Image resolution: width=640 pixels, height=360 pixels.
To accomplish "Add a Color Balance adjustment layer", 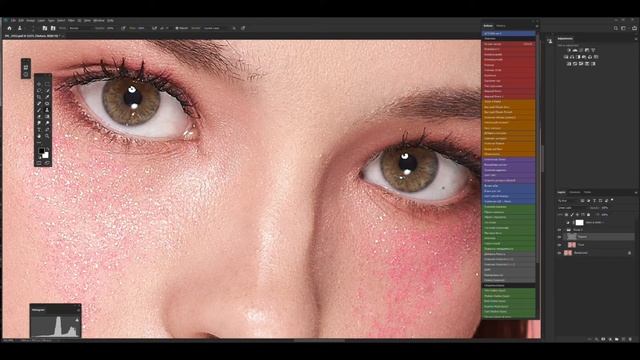I will [x=572, y=57].
